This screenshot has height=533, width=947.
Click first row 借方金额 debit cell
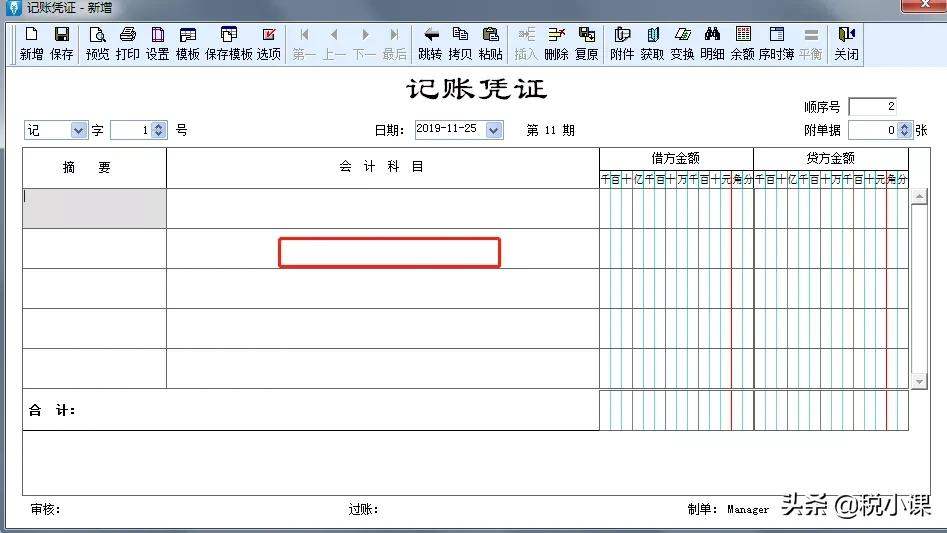[676, 208]
